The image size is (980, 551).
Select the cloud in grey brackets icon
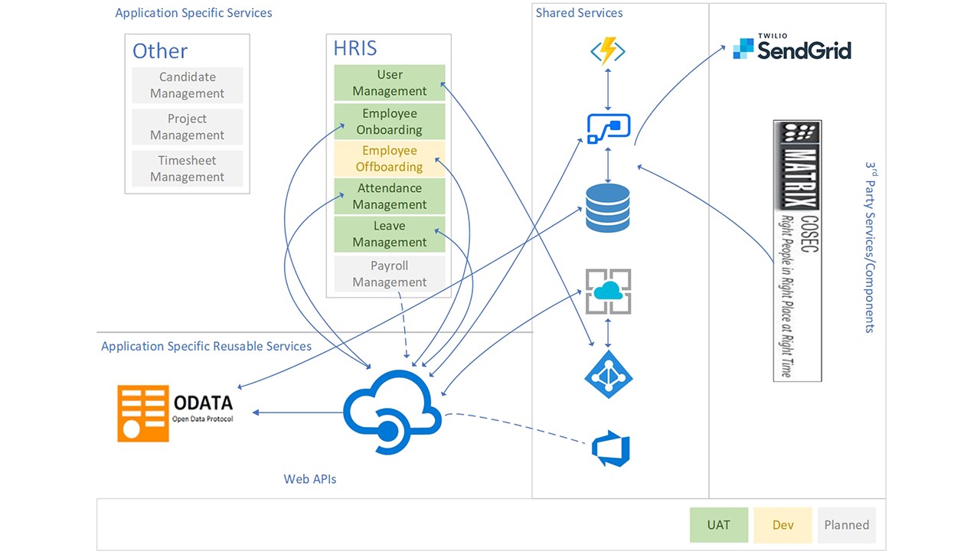point(608,292)
